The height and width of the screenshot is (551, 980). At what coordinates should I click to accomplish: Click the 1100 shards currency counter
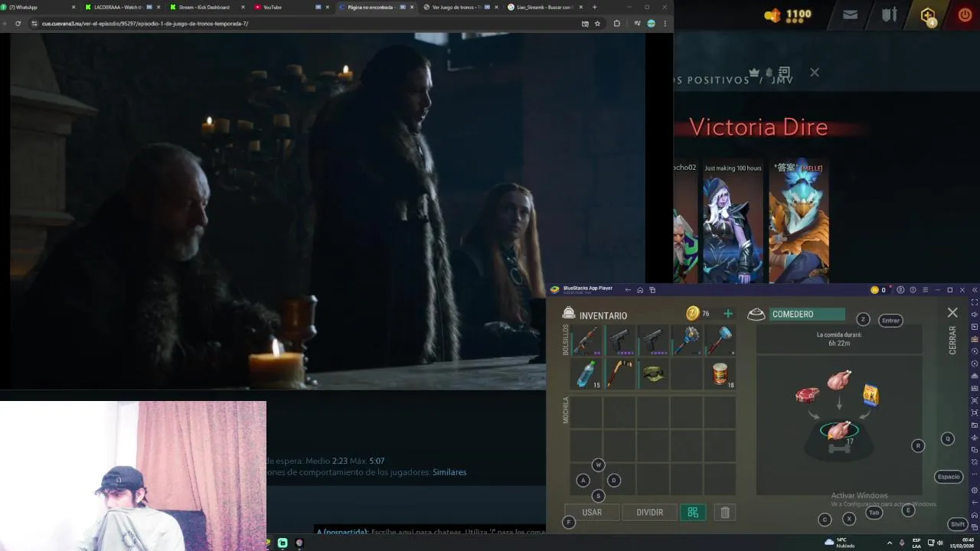pos(788,15)
